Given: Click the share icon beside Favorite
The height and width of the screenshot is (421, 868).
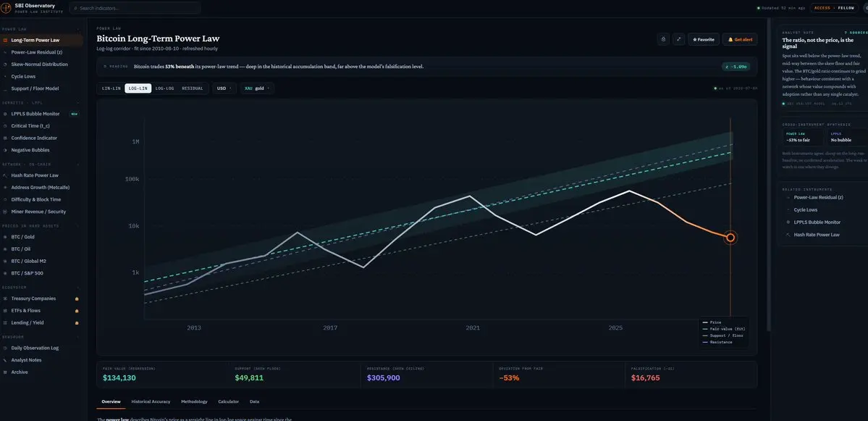Looking at the screenshot, I should tap(664, 39).
